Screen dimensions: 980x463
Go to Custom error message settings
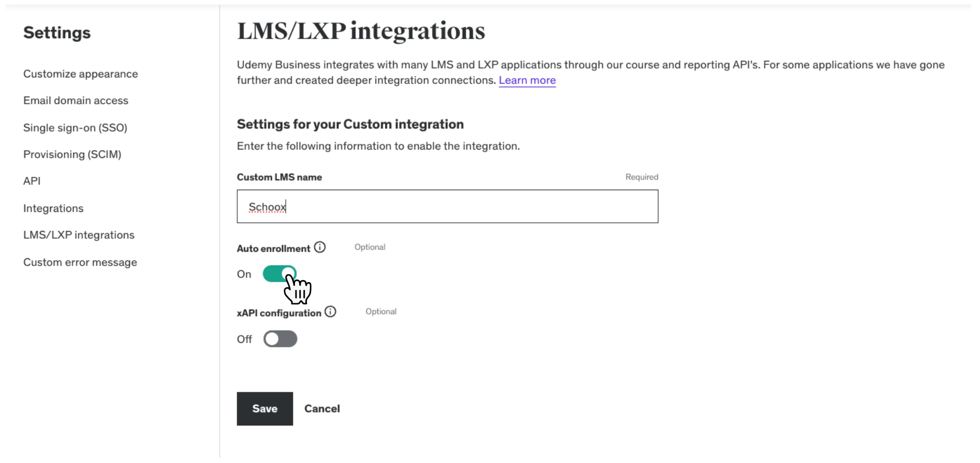[80, 262]
